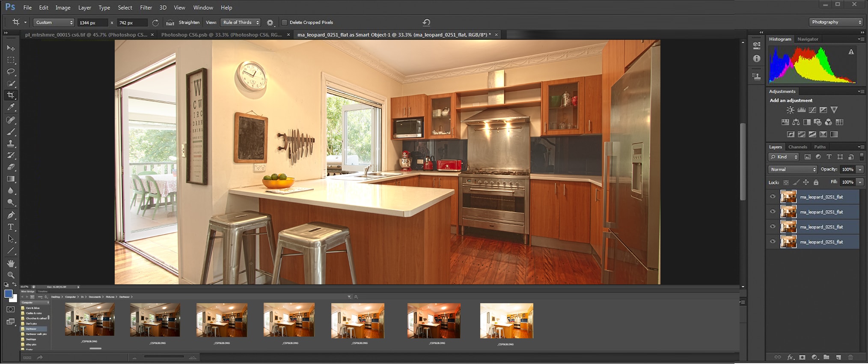Open the Fill slider arrow

click(859, 182)
